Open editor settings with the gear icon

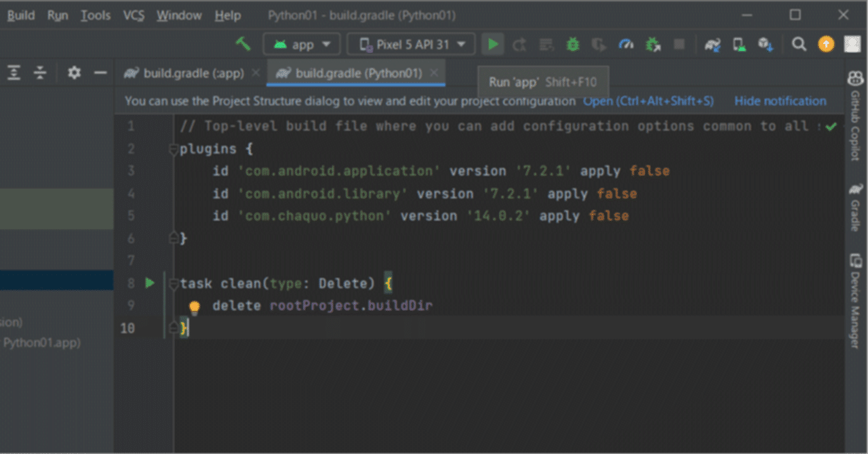(74, 73)
